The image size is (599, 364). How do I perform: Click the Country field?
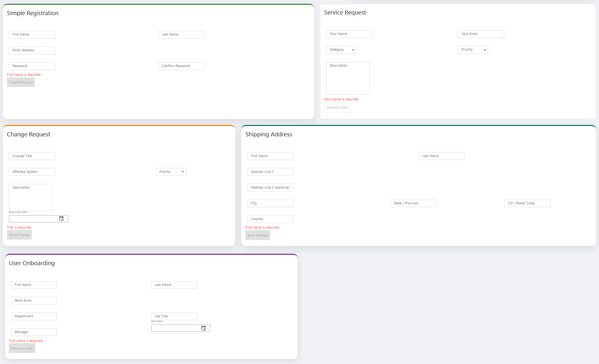[x=271, y=219]
